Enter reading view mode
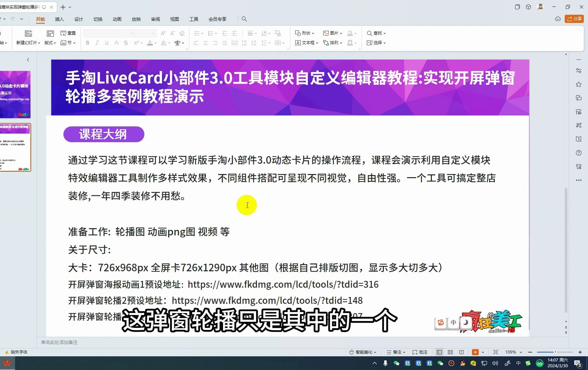This screenshot has width=588, height=370. coord(461,352)
